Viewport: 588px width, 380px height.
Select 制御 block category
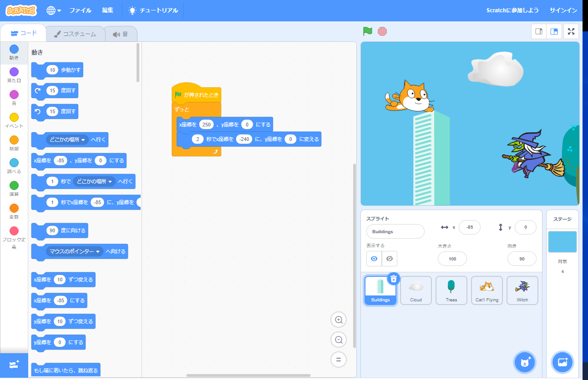[14, 143]
